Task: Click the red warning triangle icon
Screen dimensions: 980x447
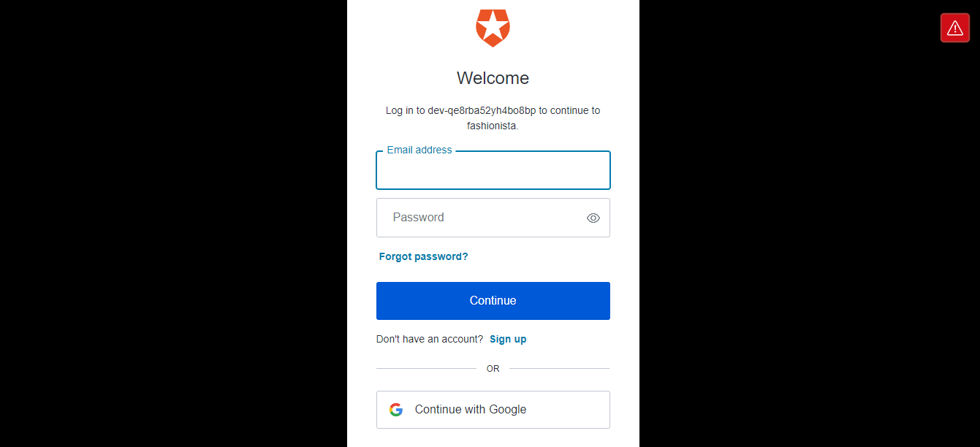Action: coord(954,28)
